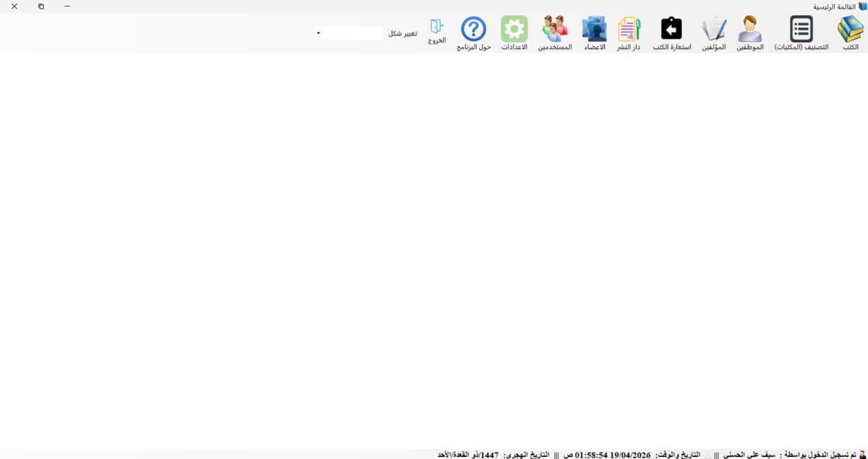Open Book Borrowing (استعارة الكتب)
Image resolution: width=868 pixels, height=459 pixels.
672,33
